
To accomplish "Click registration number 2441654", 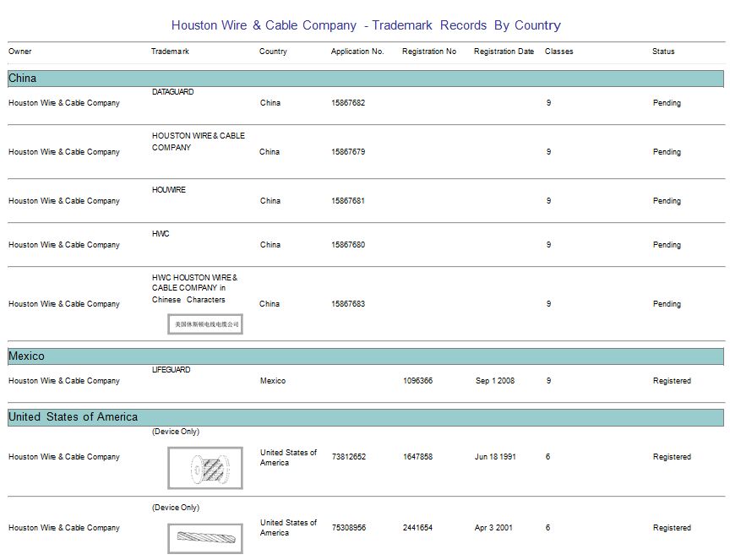I will [x=417, y=528].
